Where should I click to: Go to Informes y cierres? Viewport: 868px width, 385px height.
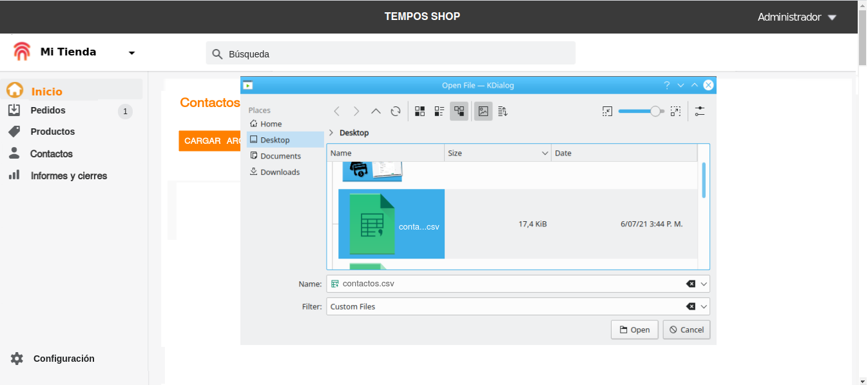(x=68, y=176)
